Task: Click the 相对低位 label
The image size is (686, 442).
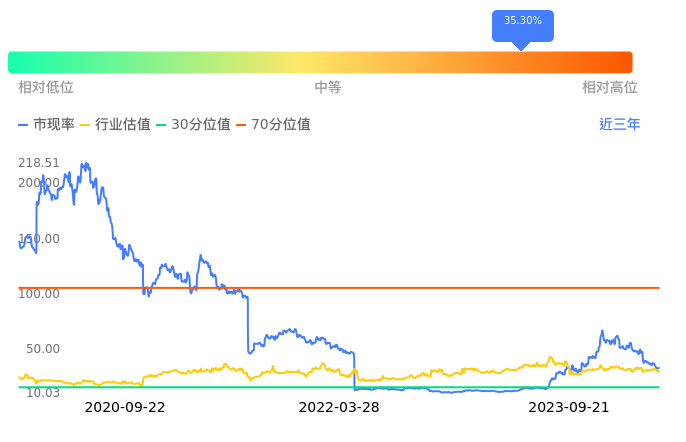Action: [46, 88]
